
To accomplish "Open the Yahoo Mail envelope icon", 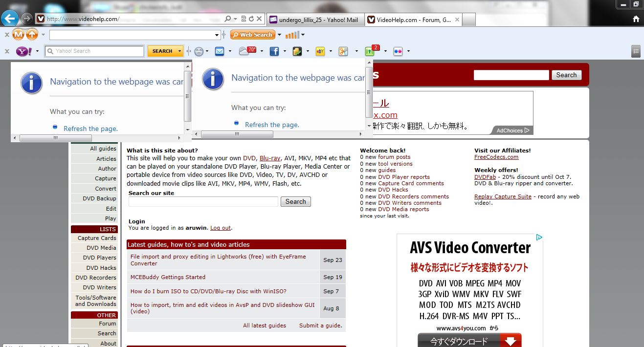I will pos(220,51).
